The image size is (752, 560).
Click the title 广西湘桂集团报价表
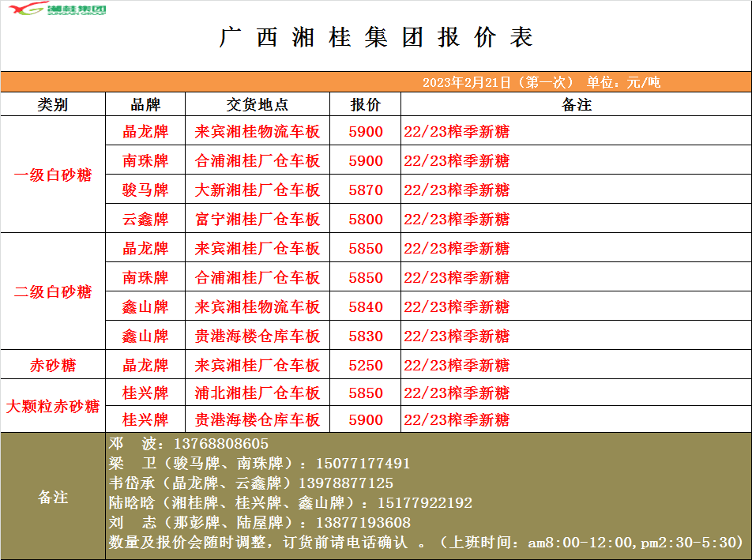[x=376, y=37]
